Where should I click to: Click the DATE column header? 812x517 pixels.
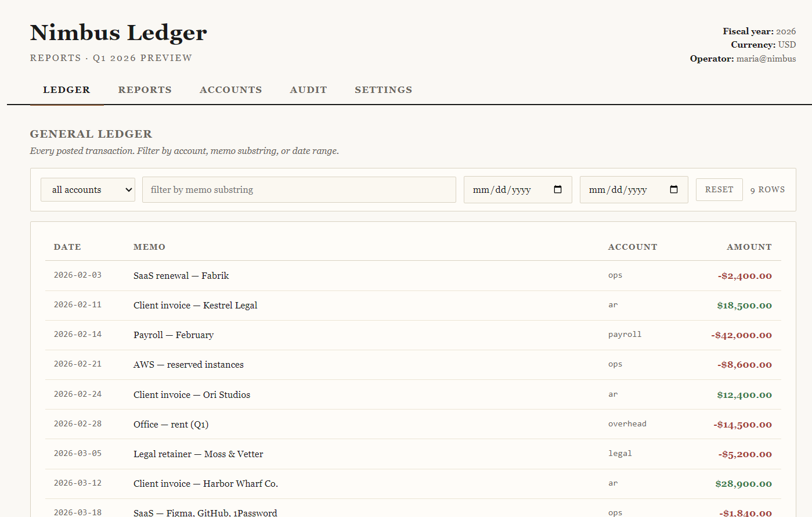click(x=67, y=247)
